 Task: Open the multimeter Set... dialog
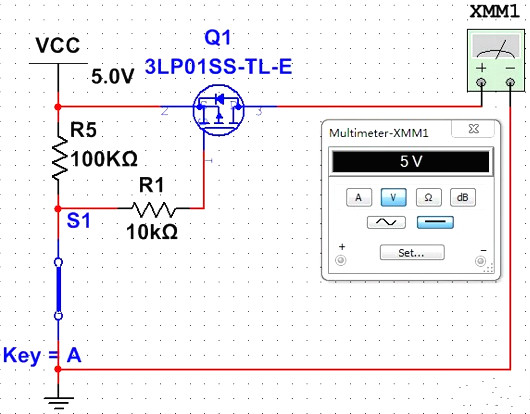[x=412, y=252]
